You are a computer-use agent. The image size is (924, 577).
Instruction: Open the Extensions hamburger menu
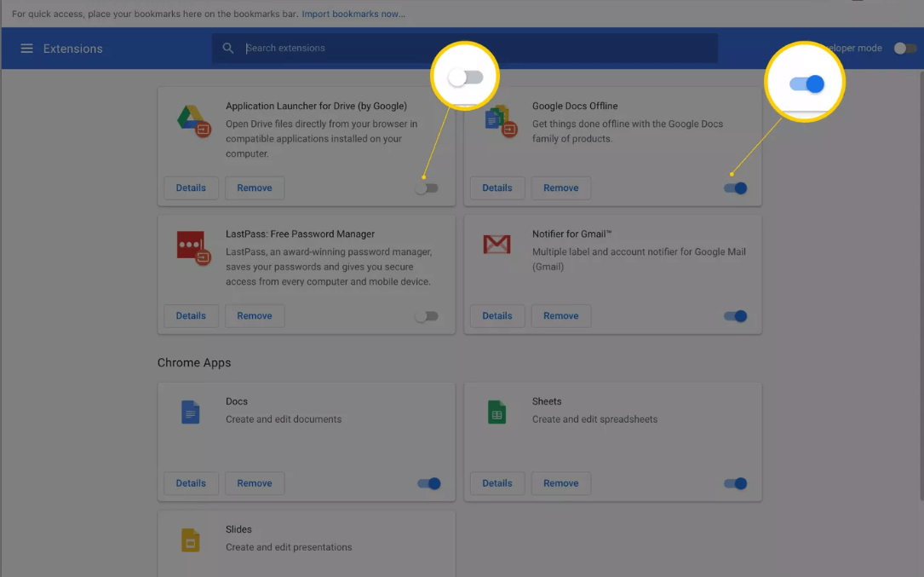pyautogui.click(x=26, y=49)
